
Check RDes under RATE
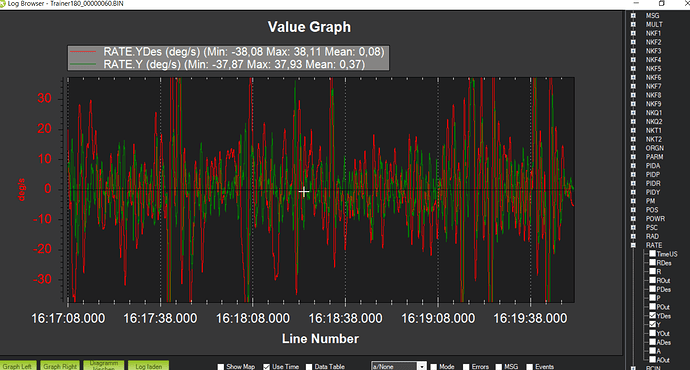point(653,263)
